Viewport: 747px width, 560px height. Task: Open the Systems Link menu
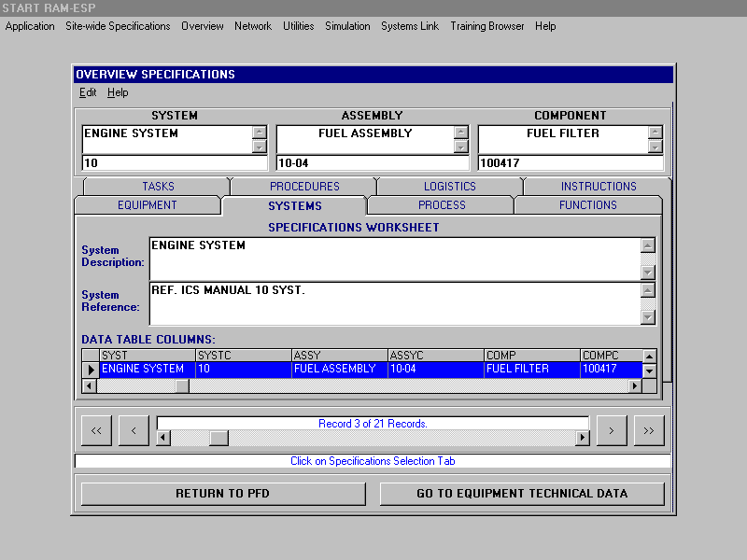coord(410,26)
